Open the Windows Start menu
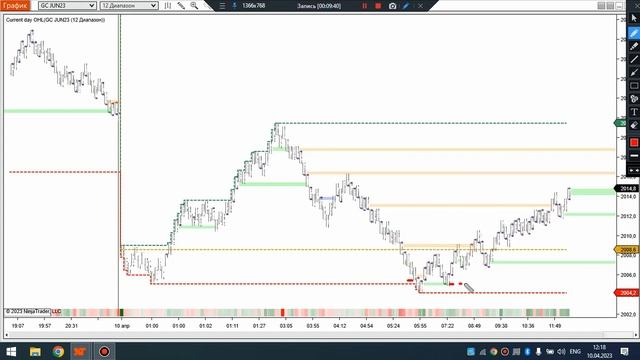 coord(11,351)
